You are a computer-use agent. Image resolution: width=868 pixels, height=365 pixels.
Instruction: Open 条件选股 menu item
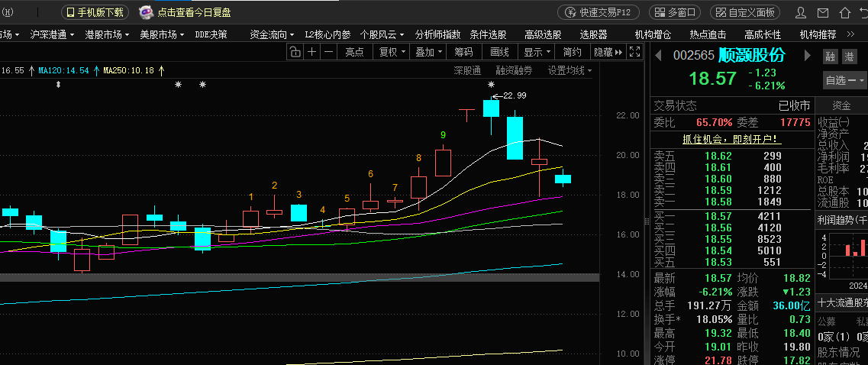(489, 34)
